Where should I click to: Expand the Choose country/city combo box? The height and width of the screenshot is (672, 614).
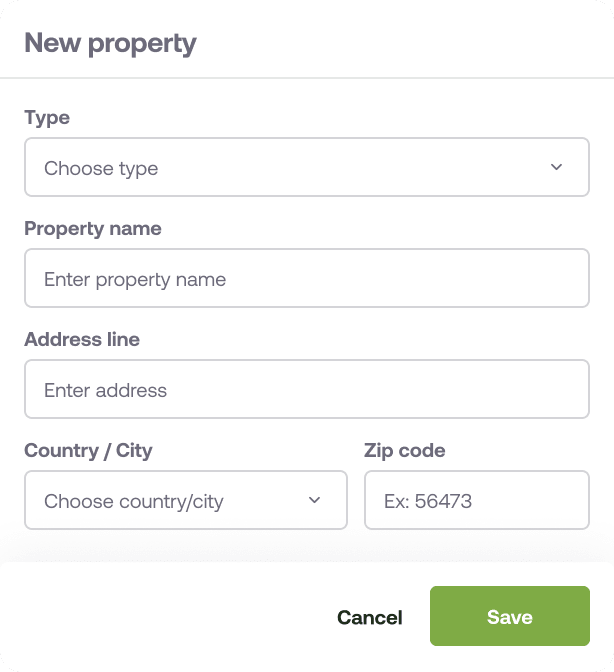(185, 500)
